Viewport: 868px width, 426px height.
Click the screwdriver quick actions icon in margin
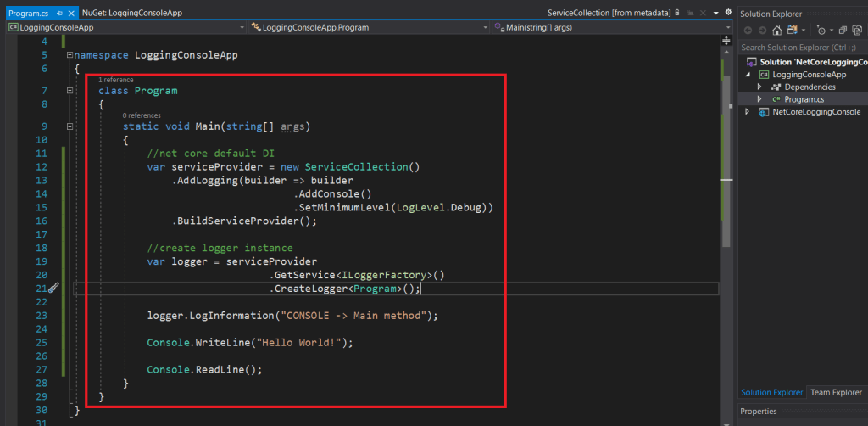tap(53, 289)
